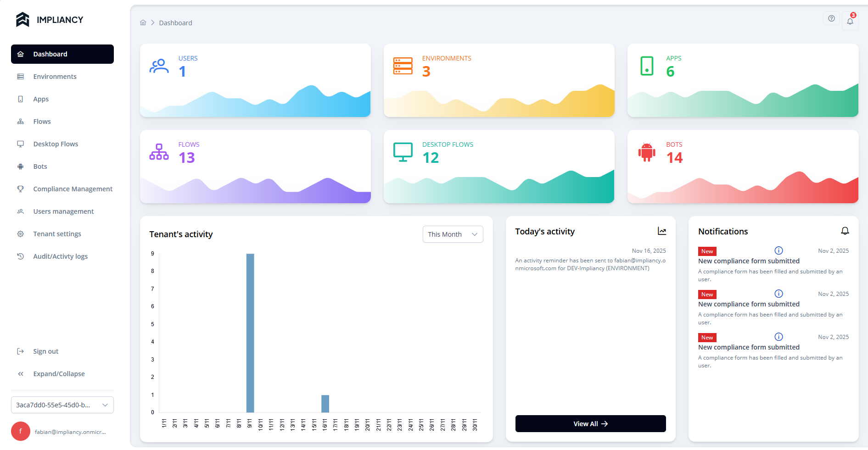Image resolution: width=868 pixels, height=450 pixels.
Task: Sign out of the application
Action: (x=45, y=351)
